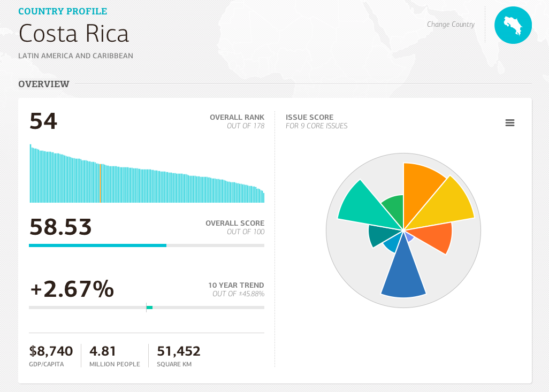Click the green 10 year trend marker
This screenshot has height=392, width=549.
(x=149, y=308)
